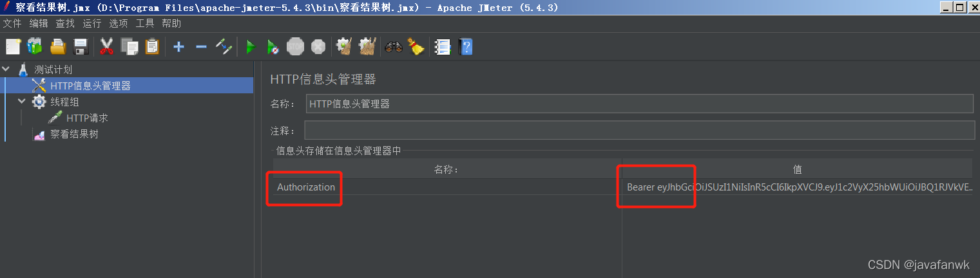The width and height of the screenshot is (980, 278).
Task: Toggle the expand-collapse tree icon in toolbar
Action: (224, 46)
